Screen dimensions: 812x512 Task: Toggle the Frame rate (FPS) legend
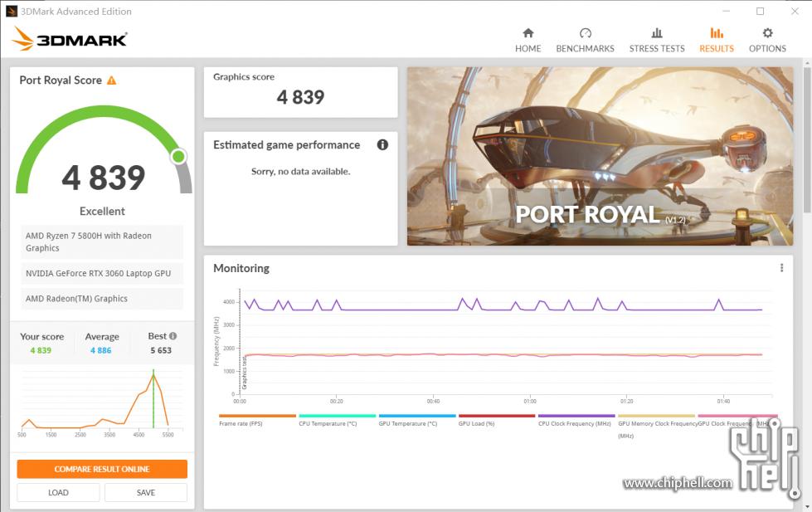pos(257,420)
